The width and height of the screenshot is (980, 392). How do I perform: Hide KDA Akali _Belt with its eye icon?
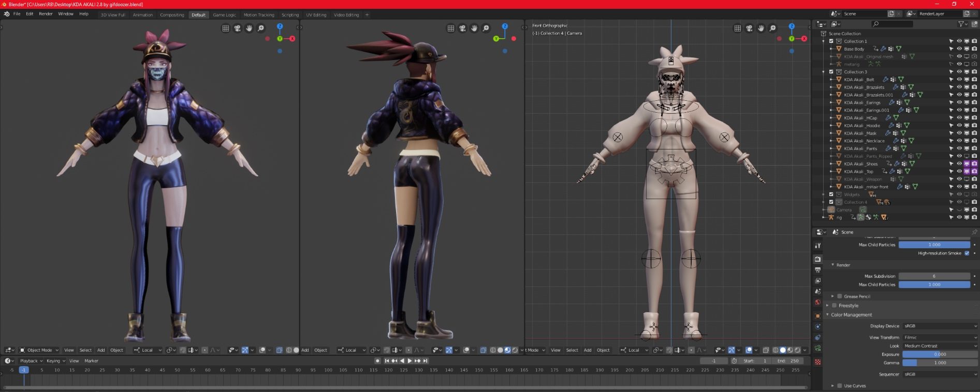coord(959,80)
